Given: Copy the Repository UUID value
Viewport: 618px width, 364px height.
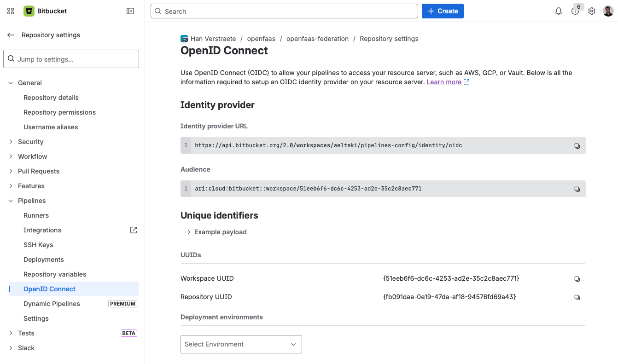Looking at the screenshot, I should coord(577,297).
